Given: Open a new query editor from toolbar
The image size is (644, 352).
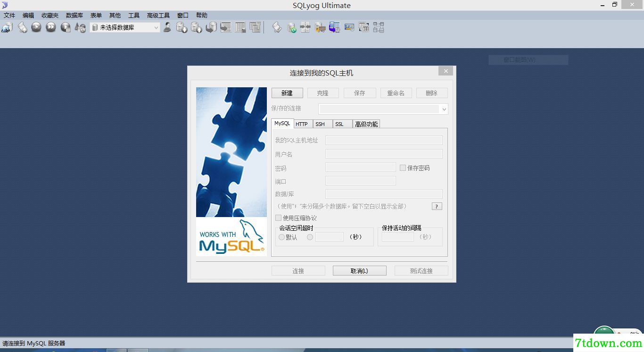Looking at the screenshot, I should point(22,27).
